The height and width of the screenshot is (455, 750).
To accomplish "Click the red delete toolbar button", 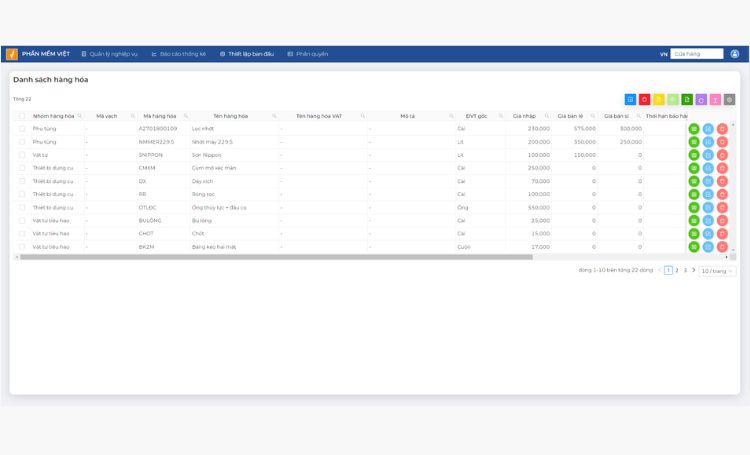I will pos(644,100).
